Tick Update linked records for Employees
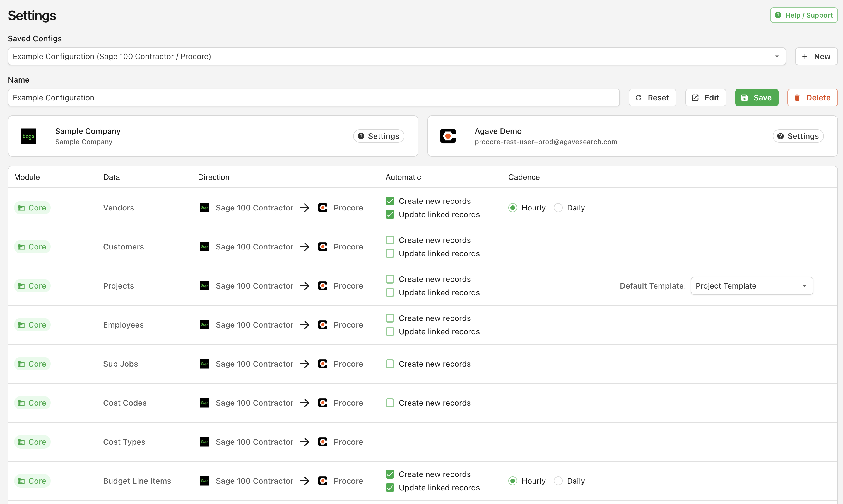843x504 pixels. coord(390,331)
